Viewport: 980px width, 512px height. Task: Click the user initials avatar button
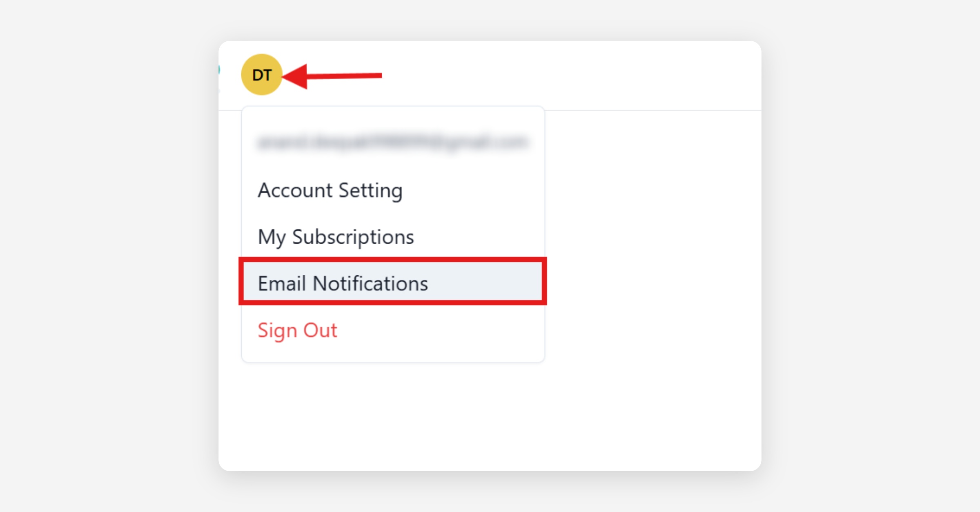pyautogui.click(x=262, y=75)
